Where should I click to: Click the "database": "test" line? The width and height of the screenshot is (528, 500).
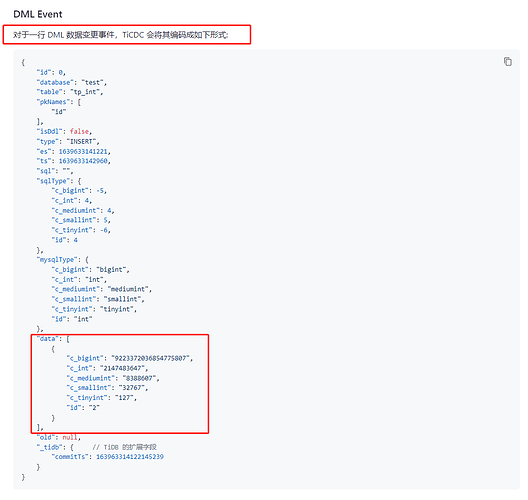pyautogui.click(x=71, y=82)
